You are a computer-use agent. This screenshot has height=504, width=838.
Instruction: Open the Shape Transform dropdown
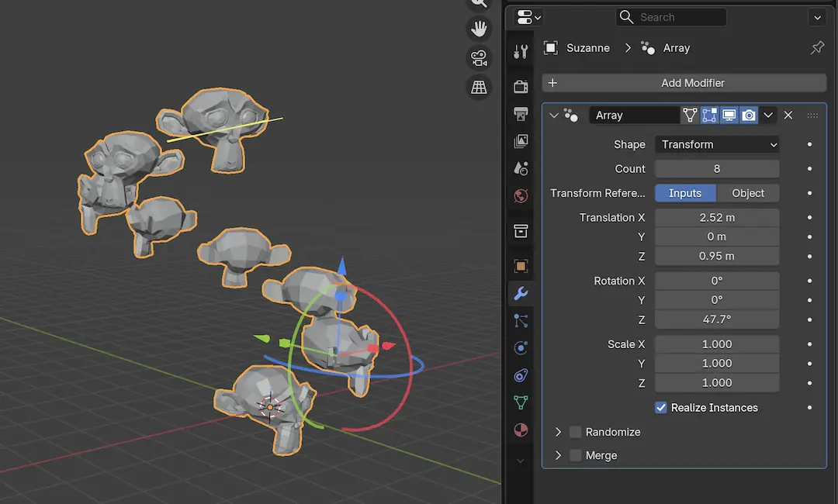[x=717, y=145]
